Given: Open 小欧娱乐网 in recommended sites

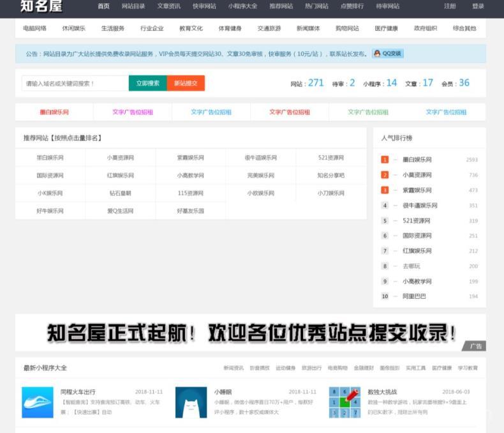Looking at the screenshot, I should [x=261, y=193].
